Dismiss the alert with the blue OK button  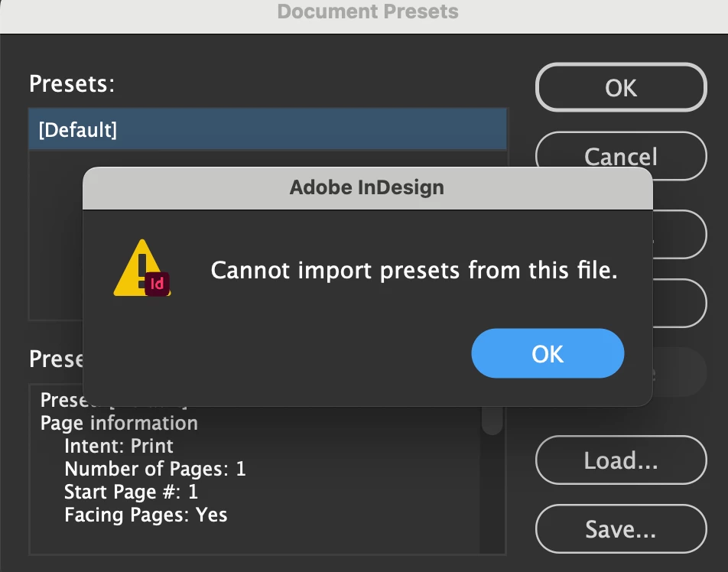point(548,353)
